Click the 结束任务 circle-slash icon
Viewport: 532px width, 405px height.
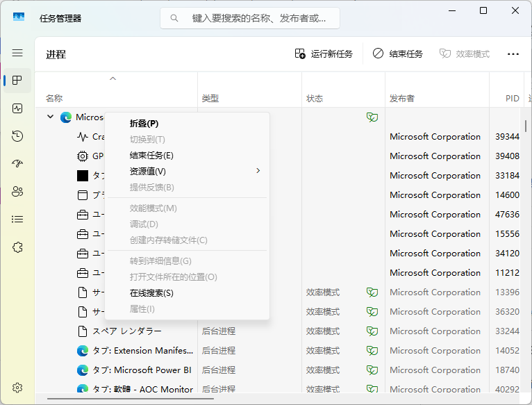pyautogui.click(x=378, y=53)
